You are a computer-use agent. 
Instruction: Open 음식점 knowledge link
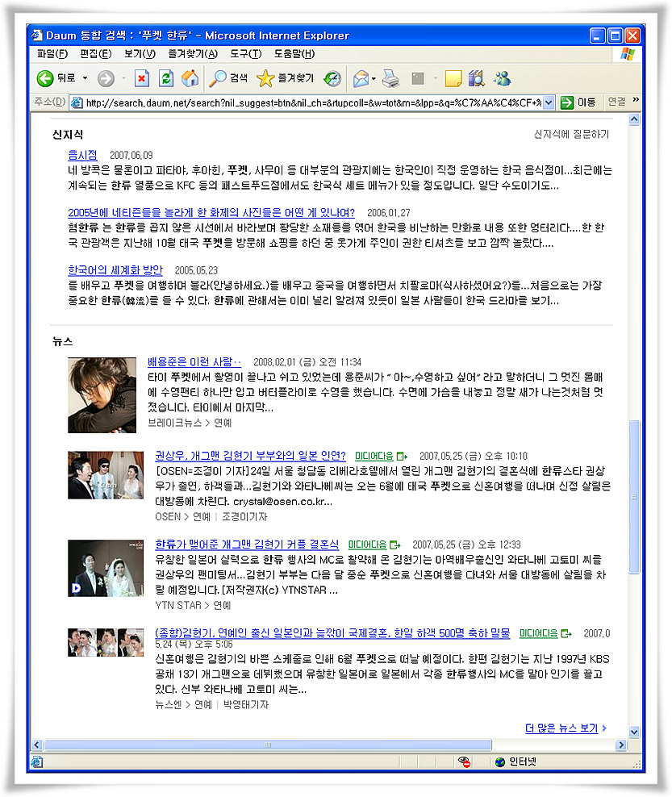tap(82, 155)
